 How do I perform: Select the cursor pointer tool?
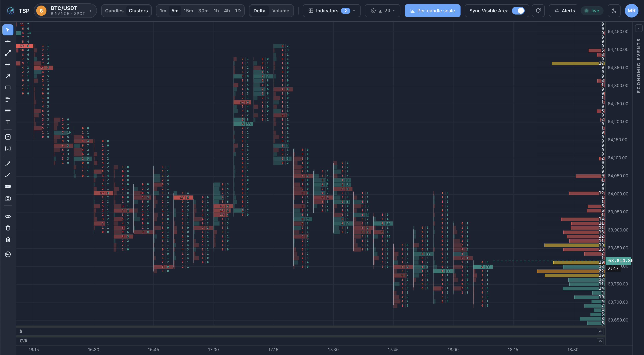point(8,30)
